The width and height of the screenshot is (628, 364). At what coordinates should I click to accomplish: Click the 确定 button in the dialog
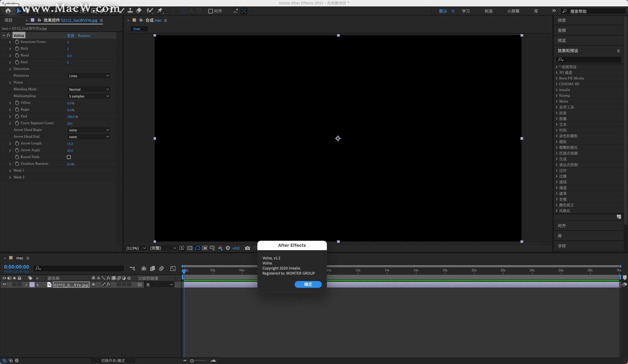[308, 284]
